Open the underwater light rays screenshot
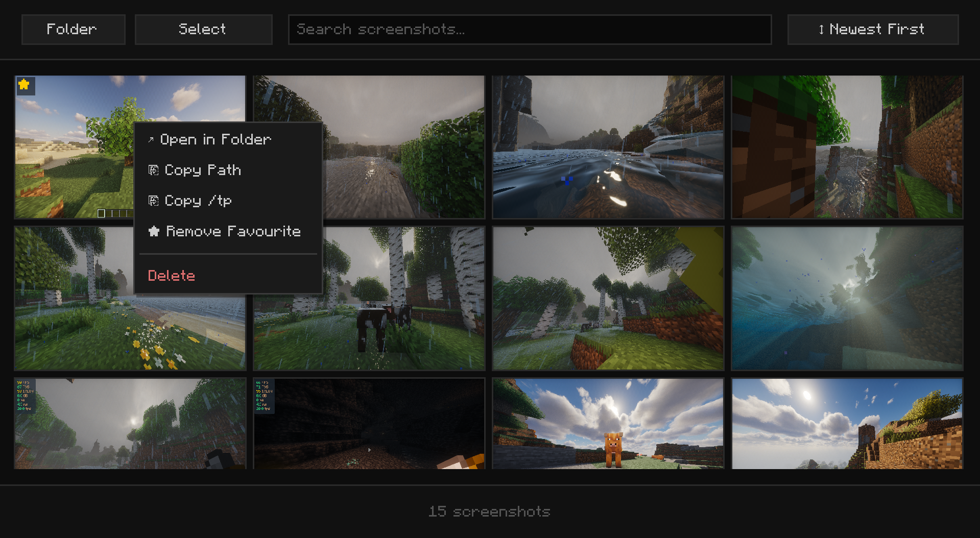This screenshot has height=538, width=980. (x=847, y=298)
